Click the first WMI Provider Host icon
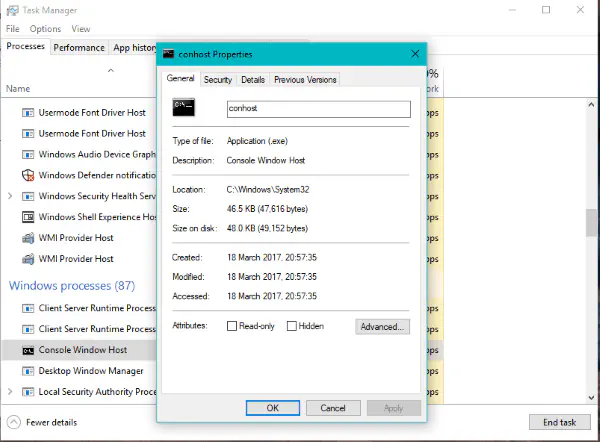Image resolution: width=600 pixels, height=442 pixels. [x=28, y=238]
